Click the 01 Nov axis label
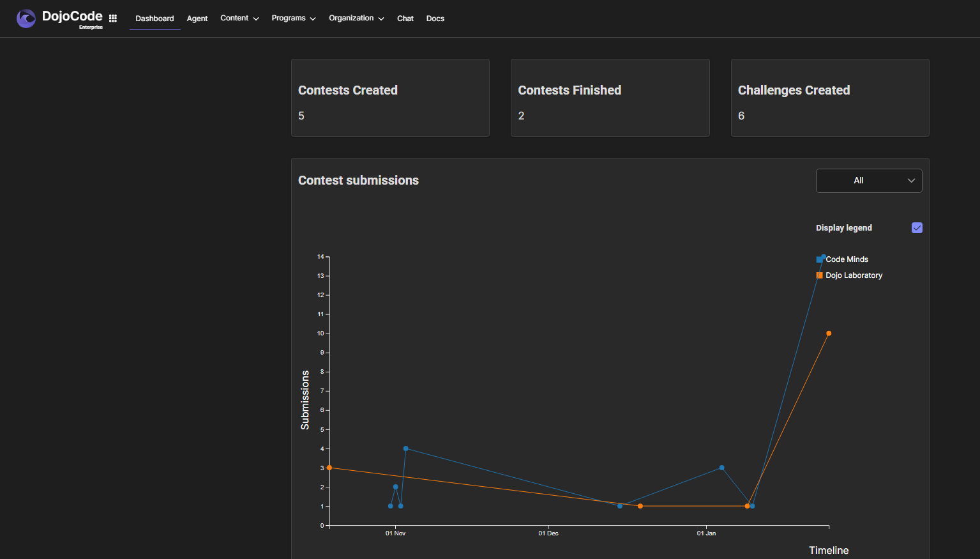The height and width of the screenshot is (559, 980). tap(395, 533)
